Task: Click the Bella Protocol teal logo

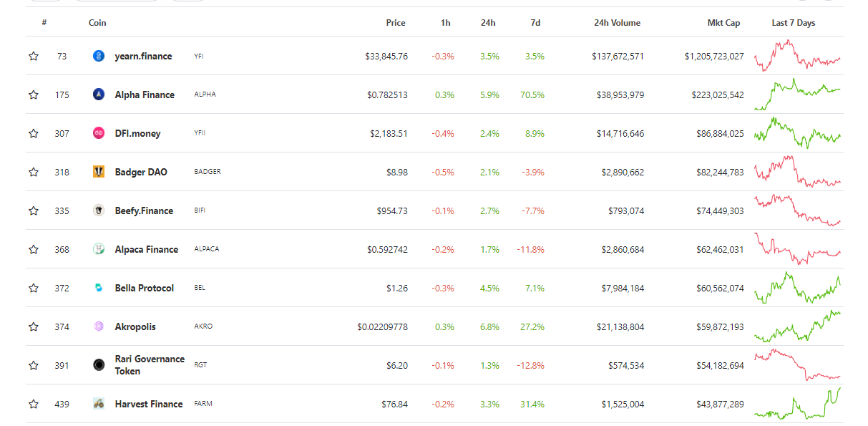Action: (x=99, y=288)
